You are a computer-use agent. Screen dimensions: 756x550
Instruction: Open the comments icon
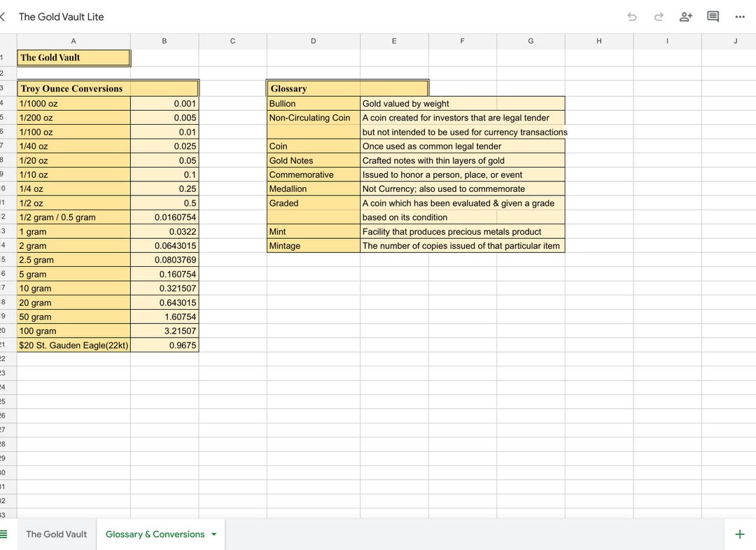(713, 16)
